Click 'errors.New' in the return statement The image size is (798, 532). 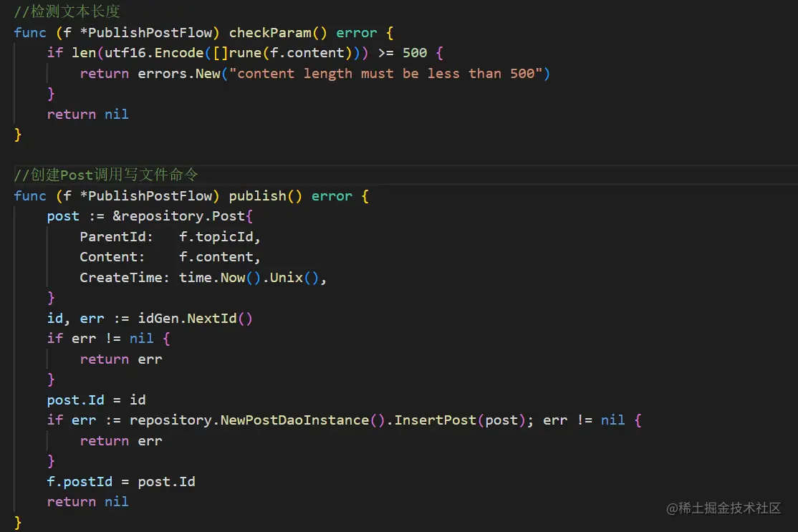click(x=179, y=74)
